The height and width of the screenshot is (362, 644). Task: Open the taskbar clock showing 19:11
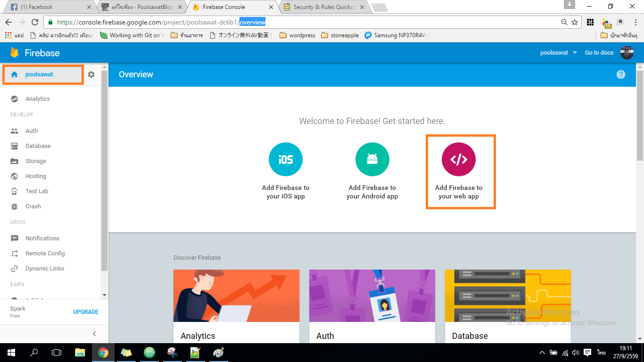[x=626, y=353]
